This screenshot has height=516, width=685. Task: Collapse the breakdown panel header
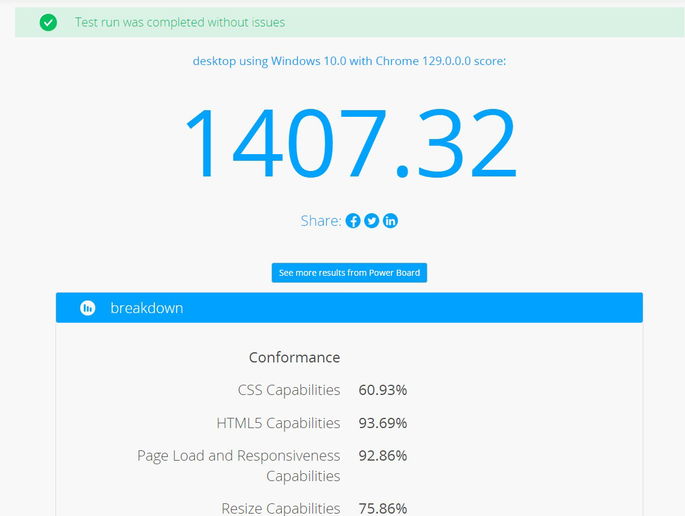click(349, 308)
